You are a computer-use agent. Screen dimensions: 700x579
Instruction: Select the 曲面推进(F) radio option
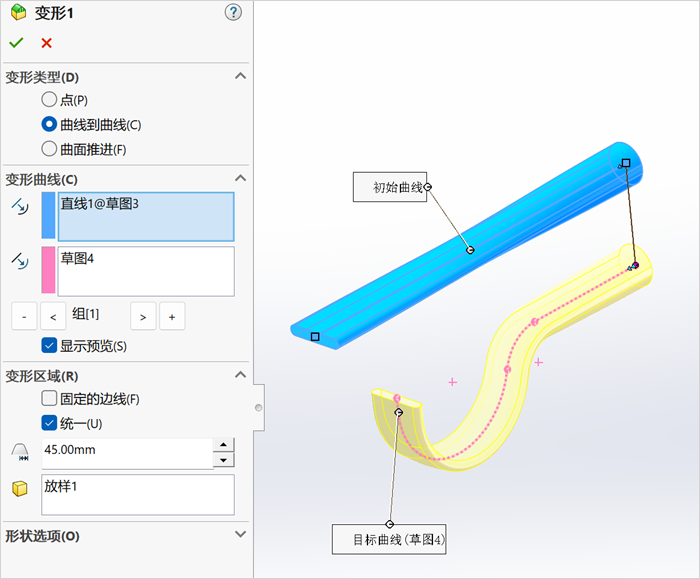[x=49, y=149]
